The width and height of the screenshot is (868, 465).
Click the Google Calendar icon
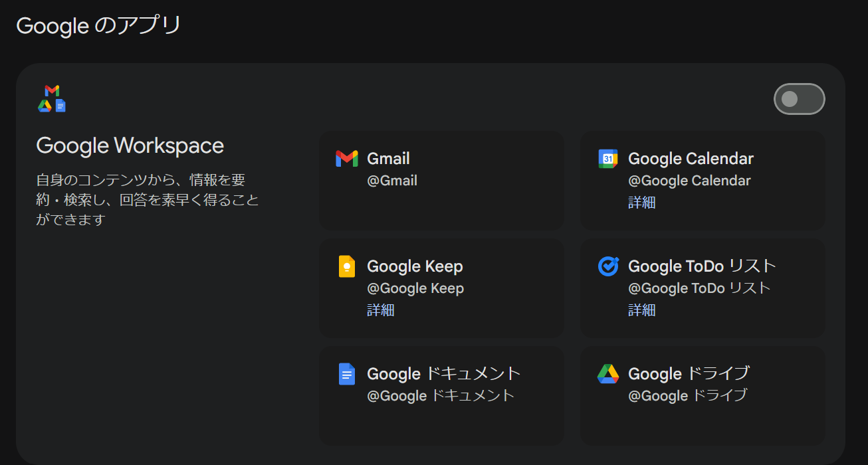[x=607, y=158]
